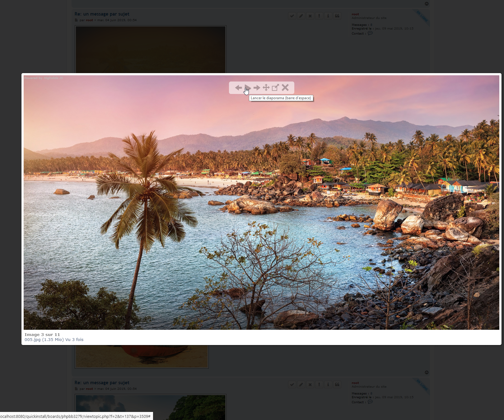Screen dimensions: 504x420
Task: Quote the top post using the quote icon
Action: coord(337,16)
